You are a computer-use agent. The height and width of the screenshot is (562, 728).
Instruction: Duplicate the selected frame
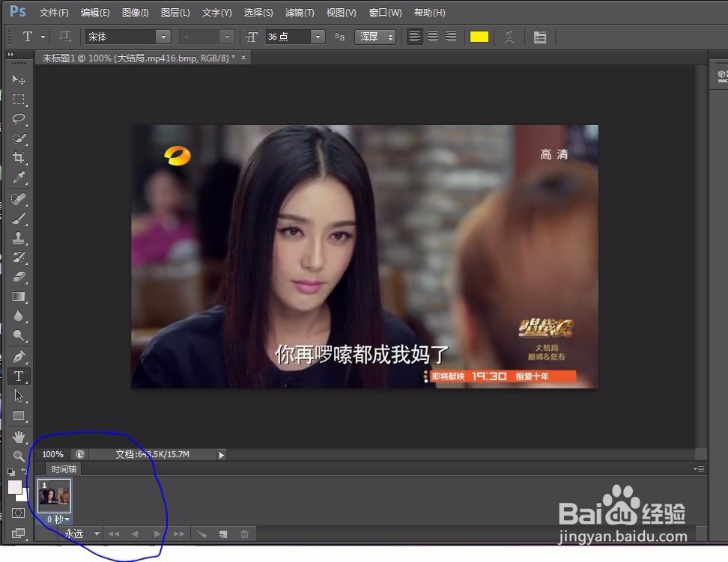pyautogui.click(x=223, y=534)
